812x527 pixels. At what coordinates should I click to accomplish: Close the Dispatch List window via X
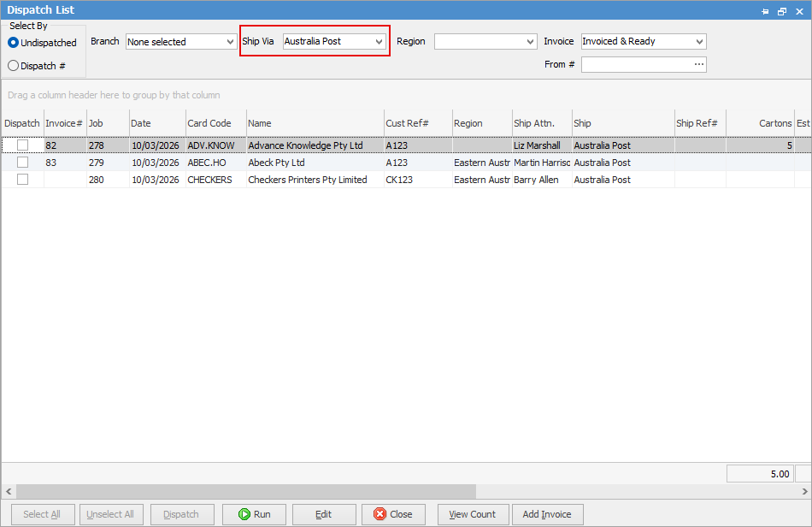coord(799,11)
